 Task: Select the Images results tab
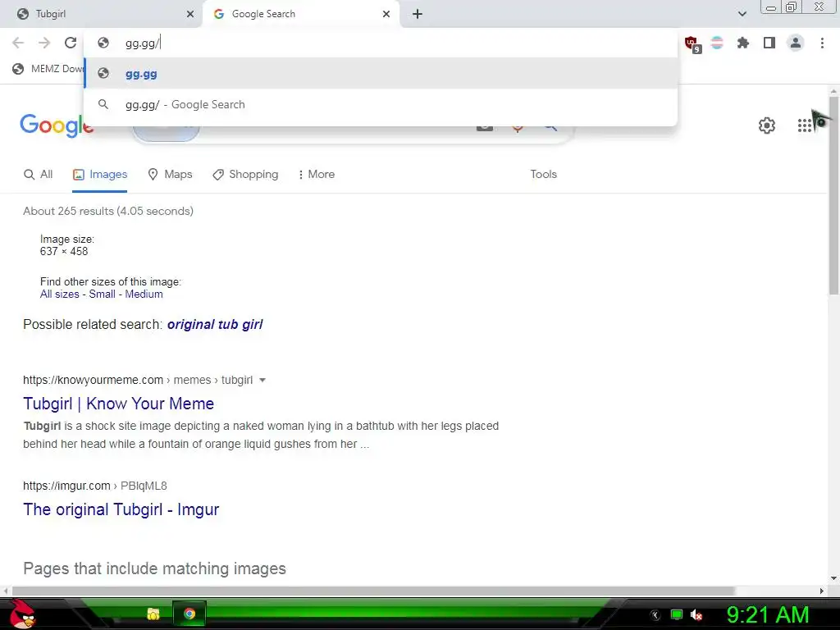100,174
